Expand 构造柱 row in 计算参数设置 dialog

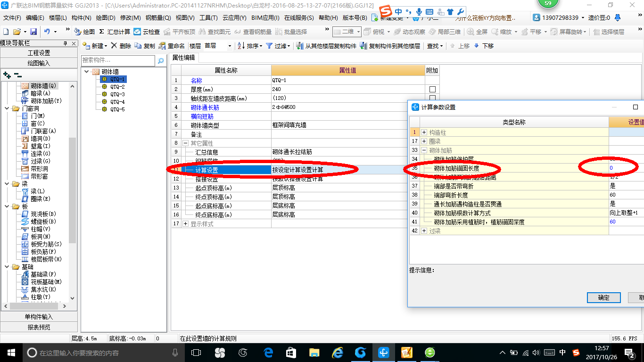coord(424,132)
